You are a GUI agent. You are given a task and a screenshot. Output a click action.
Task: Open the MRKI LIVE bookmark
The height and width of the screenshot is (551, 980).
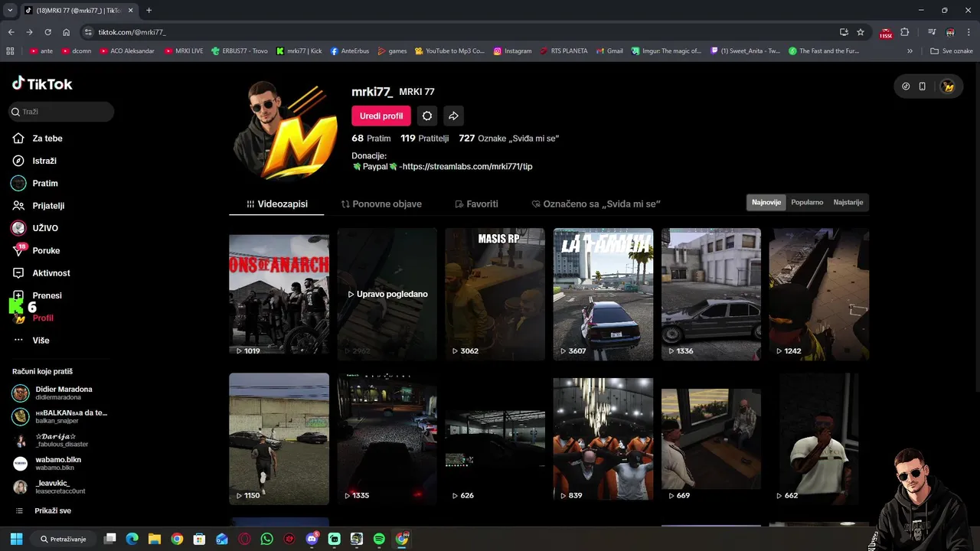(184, 51)
